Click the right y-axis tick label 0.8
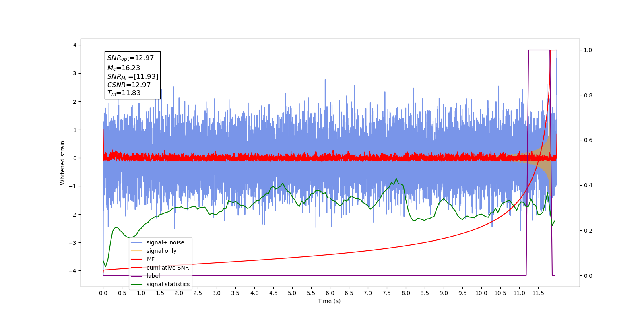This screenshot has height=322, width=644. tap(588, 95)
